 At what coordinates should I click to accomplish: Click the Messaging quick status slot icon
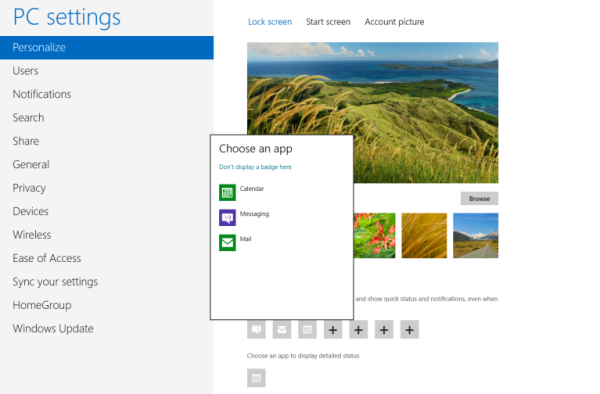(x=256, y=329)
